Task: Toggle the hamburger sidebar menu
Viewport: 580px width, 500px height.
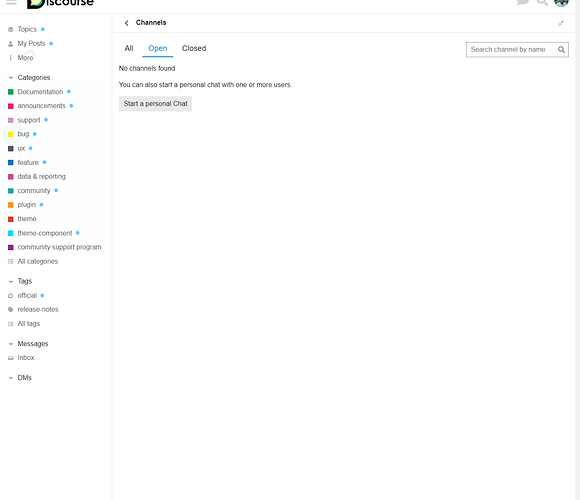Action: pyautogui.click(x=11, y=2)
